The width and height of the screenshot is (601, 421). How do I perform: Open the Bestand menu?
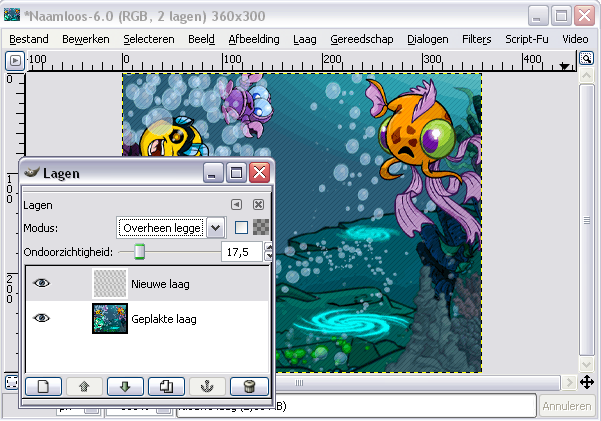pos(29,39)
